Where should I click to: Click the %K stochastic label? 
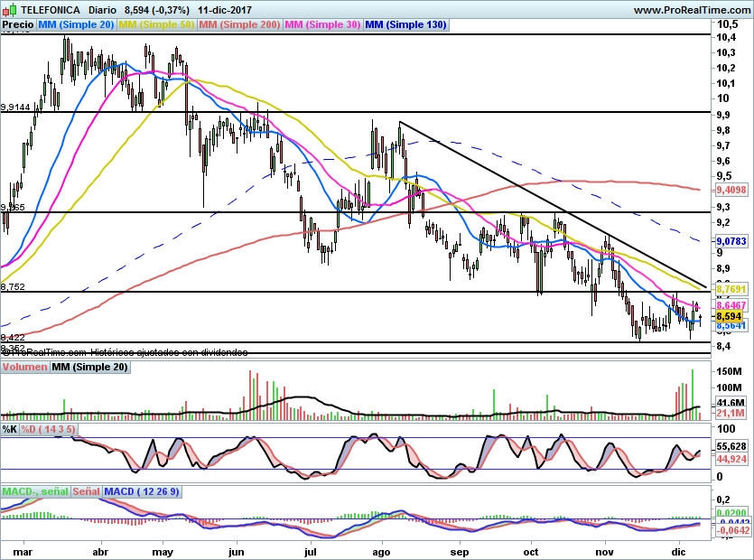point(10,429)
